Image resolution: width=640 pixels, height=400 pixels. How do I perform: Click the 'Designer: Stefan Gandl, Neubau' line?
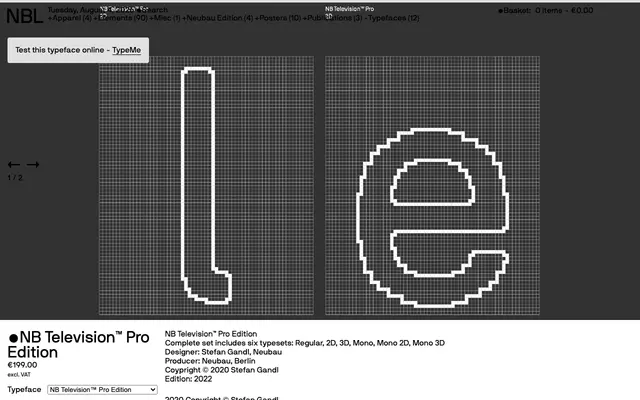223,352
